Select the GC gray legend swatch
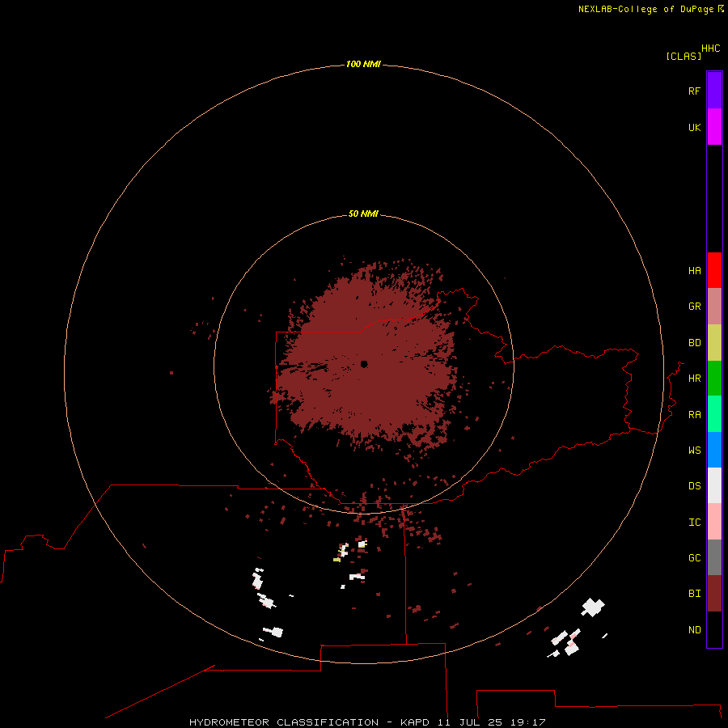 [x=714, y=557]
